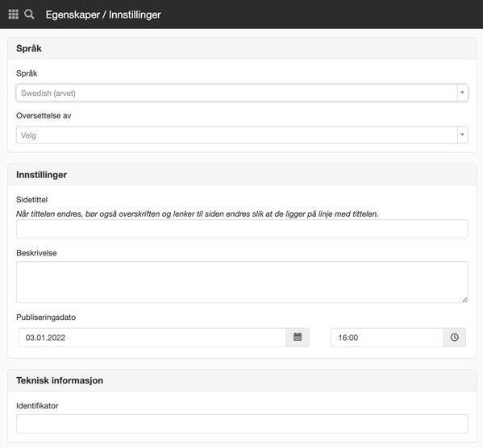
Task: Click the publication date field 03.01.2022
Action: pos(152,338)
